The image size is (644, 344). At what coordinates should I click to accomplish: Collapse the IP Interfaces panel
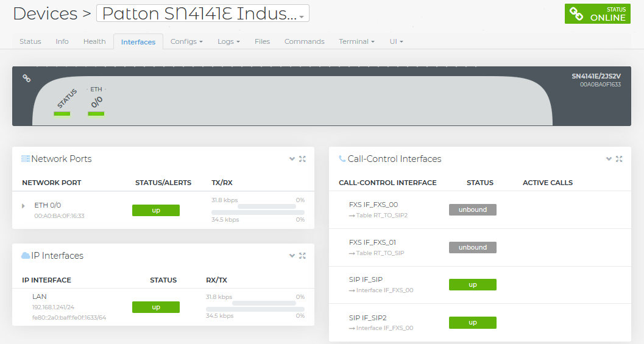292,256
